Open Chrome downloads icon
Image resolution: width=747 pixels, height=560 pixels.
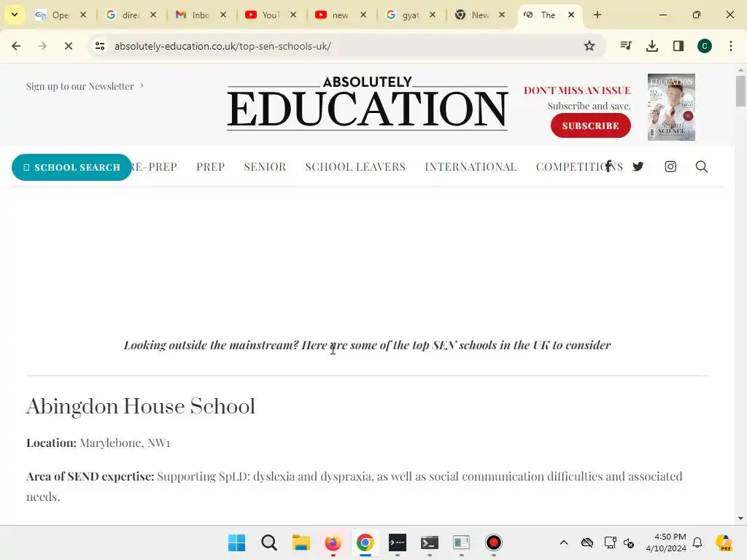coord(652,46)
